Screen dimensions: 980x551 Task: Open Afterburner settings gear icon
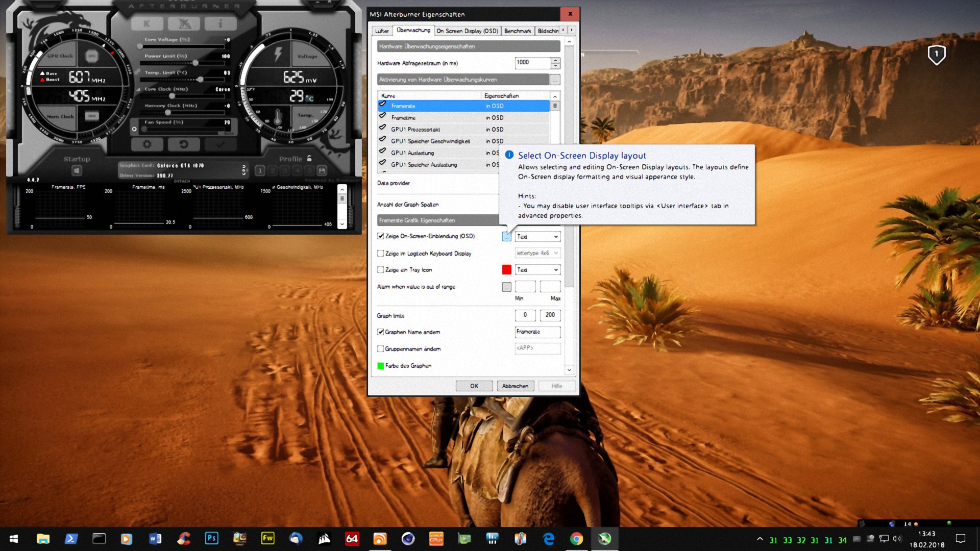tap(147, 144)
